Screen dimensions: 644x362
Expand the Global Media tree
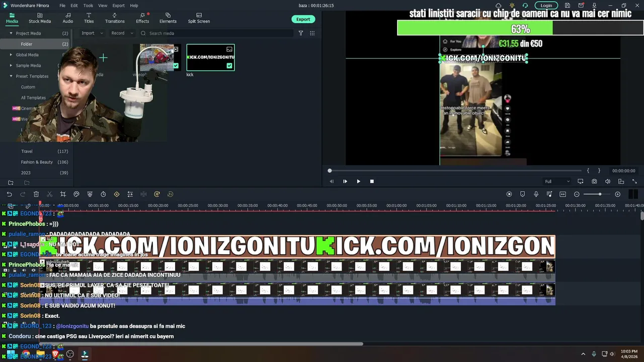tap(11, 55)
